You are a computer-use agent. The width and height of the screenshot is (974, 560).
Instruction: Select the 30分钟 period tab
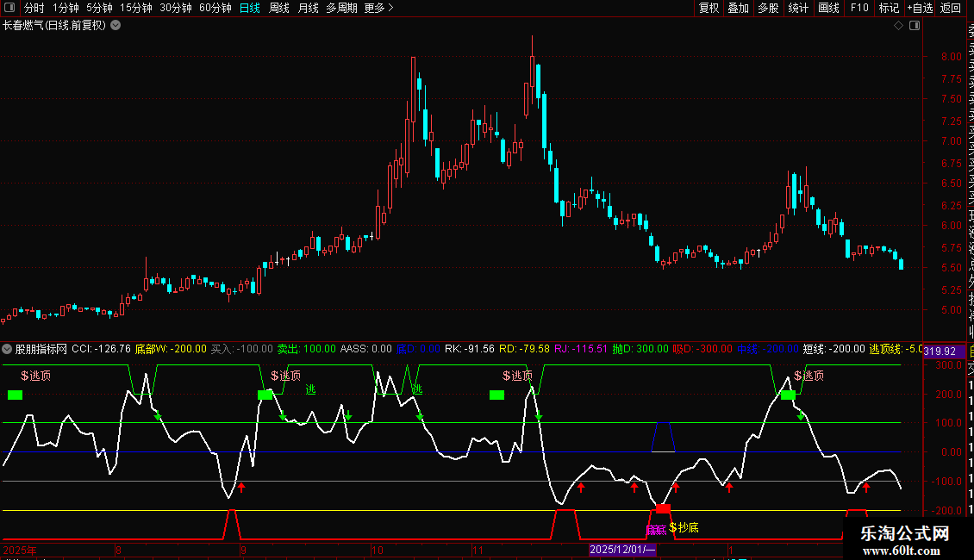coord(176,8)
